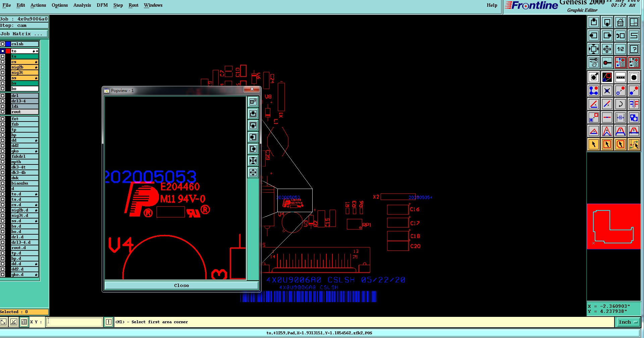Toggle the rout layer checkbox
The height and width of the screenshot is (338, 644).
coord(3,112)
